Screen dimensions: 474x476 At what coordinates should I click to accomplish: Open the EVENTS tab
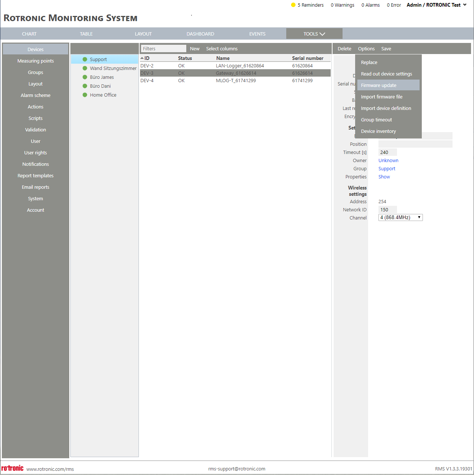pos(257,34)
